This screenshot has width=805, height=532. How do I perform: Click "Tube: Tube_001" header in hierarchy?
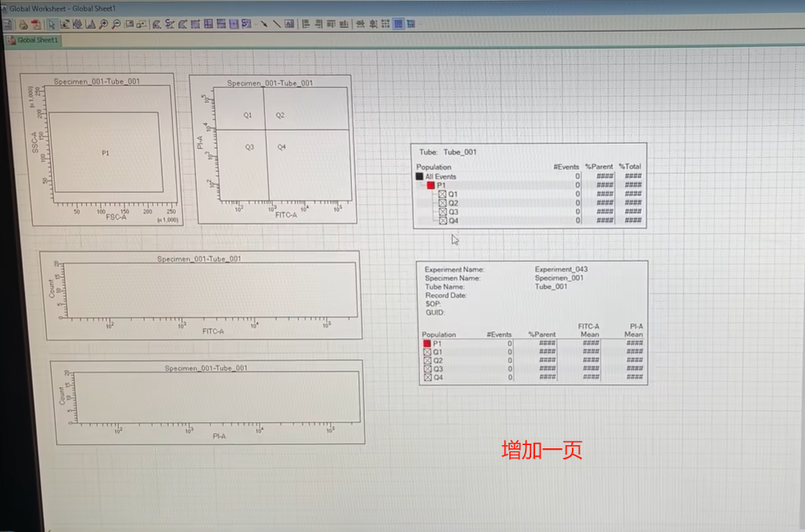[447, 152]
